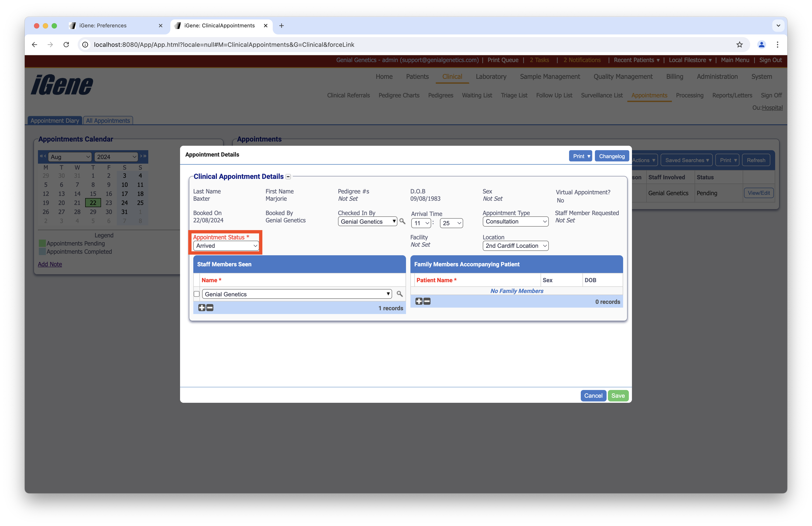Open the Changelog for this appointment
The width and height of the screenshot is (812, 526).
pyautogui.click(x=611, y=156)
